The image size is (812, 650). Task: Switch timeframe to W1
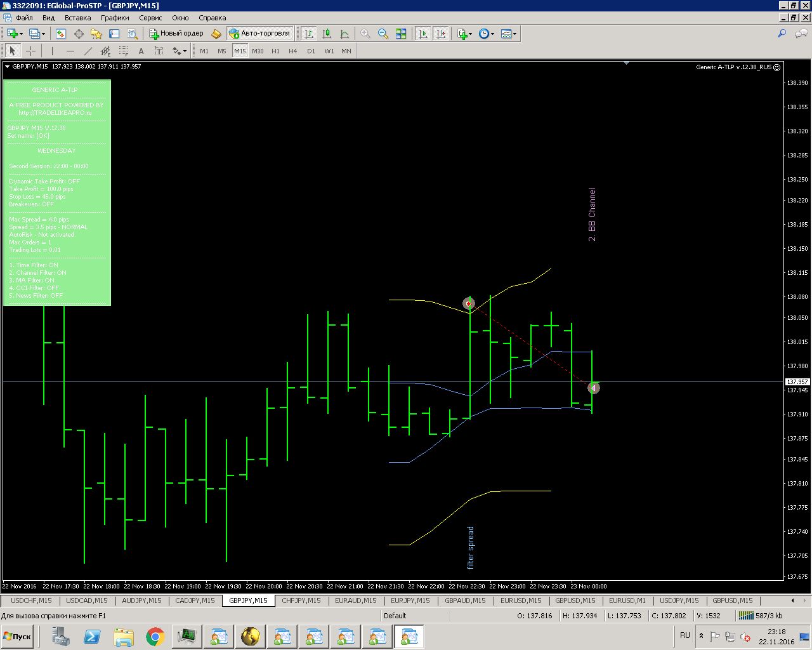[329, 51]
